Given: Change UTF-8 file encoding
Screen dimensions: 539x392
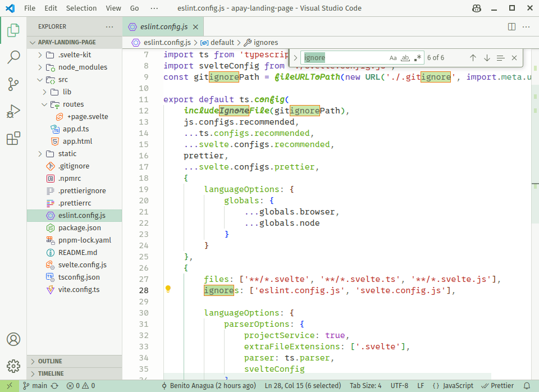Looking at the screenshot, I should coord(399,386).
